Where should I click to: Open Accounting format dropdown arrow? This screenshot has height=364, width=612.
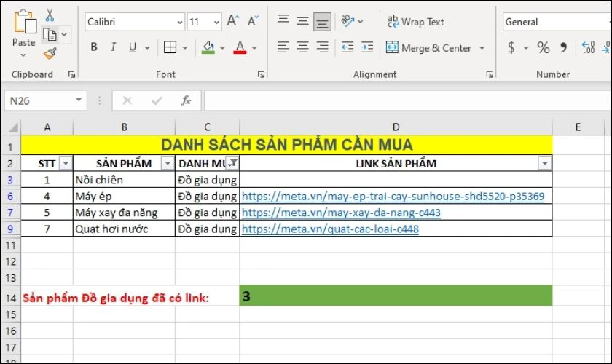(x=526, y=47)
